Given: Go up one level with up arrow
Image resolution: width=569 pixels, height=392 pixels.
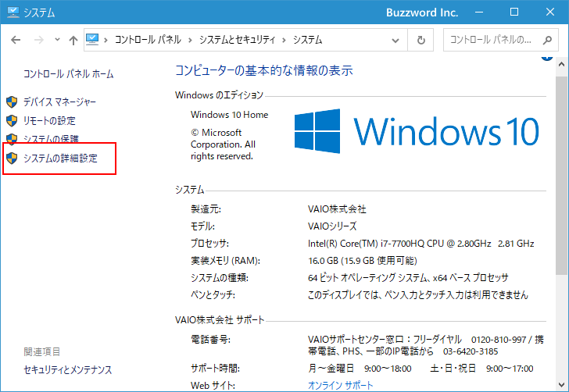Looking at the screenshot, I should click(73, 40).
